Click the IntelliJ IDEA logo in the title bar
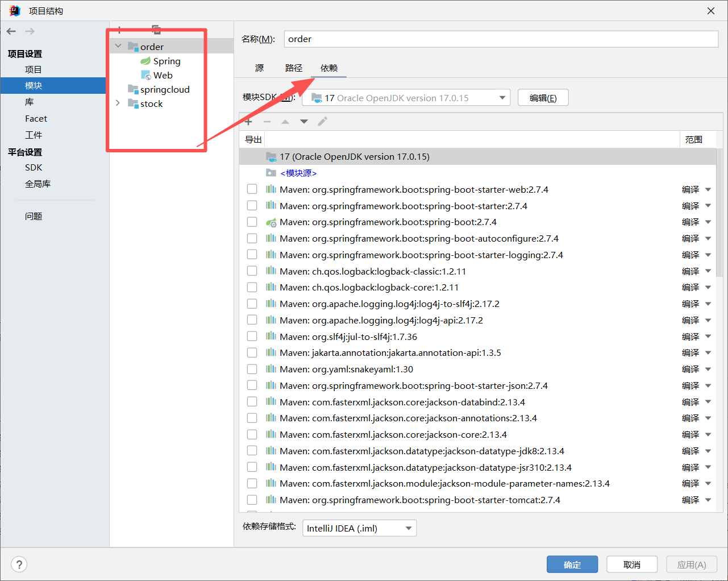The image size is (728, 581). pyautogui.click(x=15, y=11)
